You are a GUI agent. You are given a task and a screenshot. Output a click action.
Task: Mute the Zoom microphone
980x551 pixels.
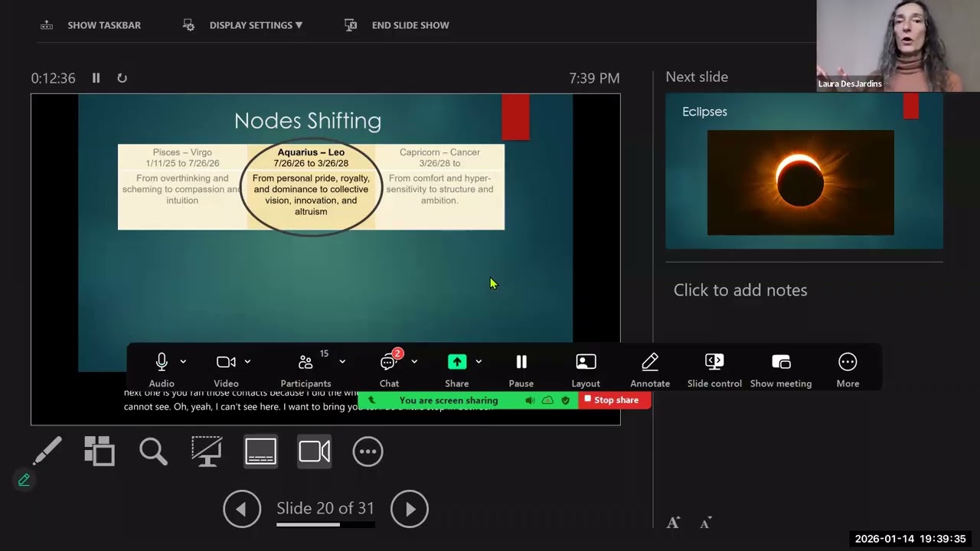point(162,369)
